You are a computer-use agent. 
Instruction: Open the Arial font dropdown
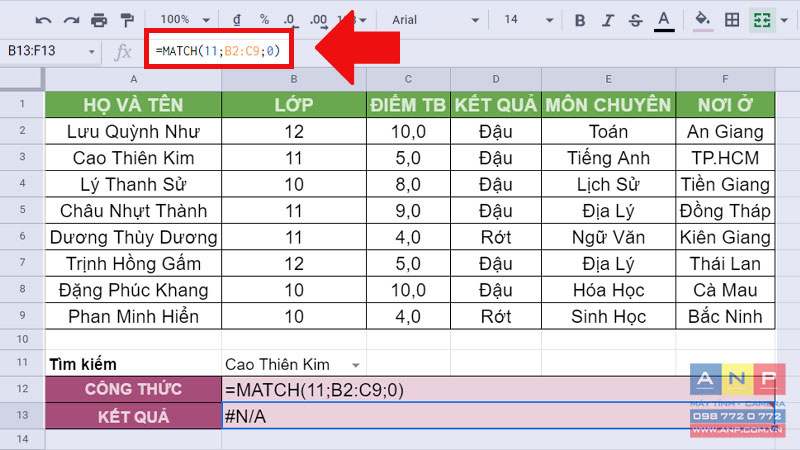435,20
